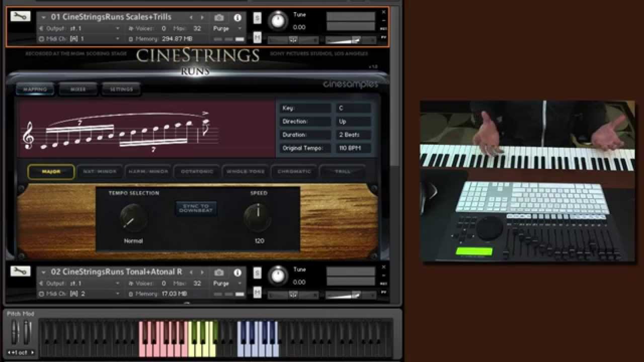644x362 pixels.
Task: Click the Key value C field
Action: [x=354, y=108]
